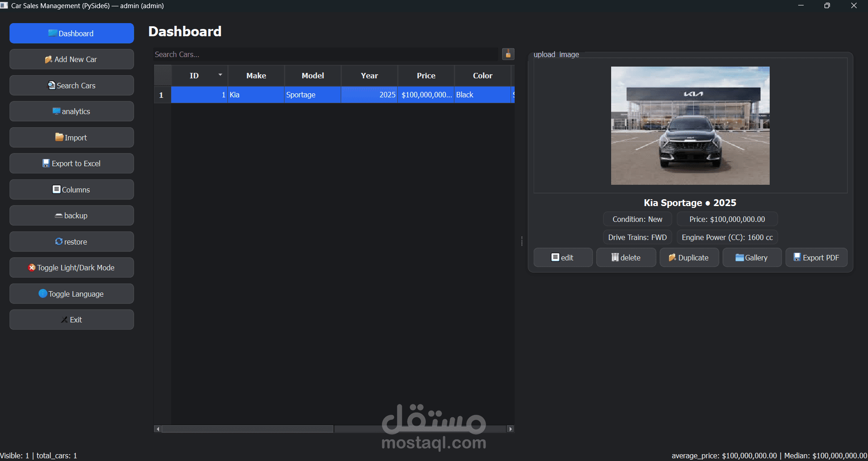Click the red Light/Dark Mode icon
The width and height of the screenshot is (868, 461).
pyautogui.click(x=32, y=268)
